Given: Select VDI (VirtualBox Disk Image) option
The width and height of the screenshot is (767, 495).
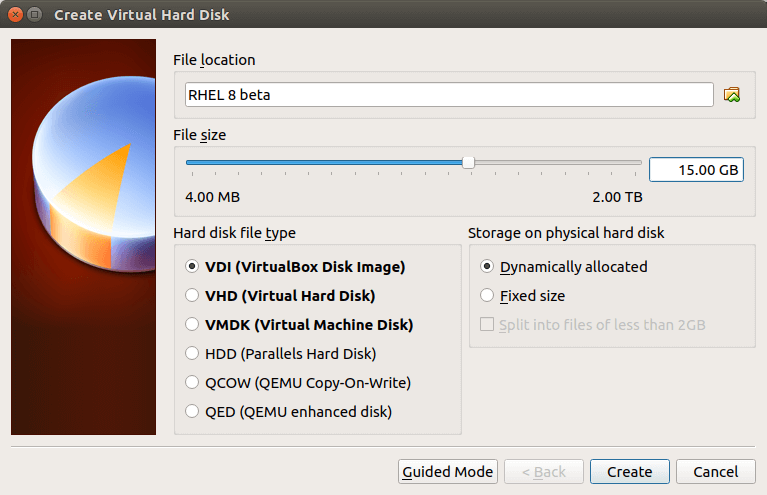Looking at the screenshot, I should click(x=193, y=267).
